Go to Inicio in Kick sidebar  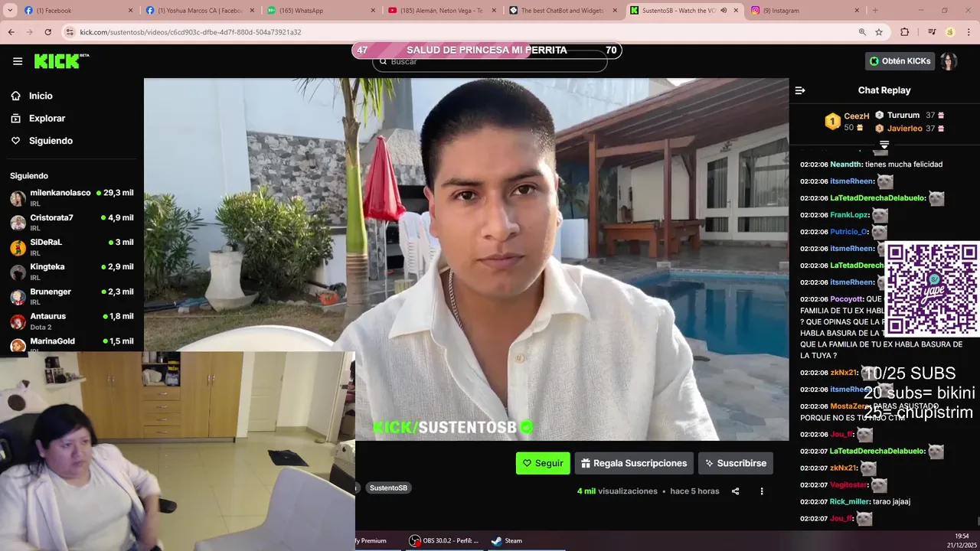pyautogui.click(x=41, y=96)
